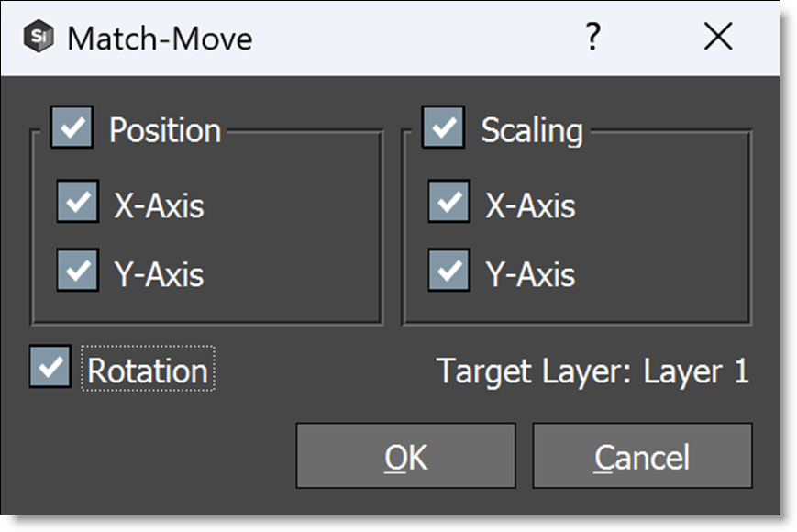Toggle the Position Y-Axis checkbox
The height and width of the screenshot is (532, 797).
pos(78,271)
